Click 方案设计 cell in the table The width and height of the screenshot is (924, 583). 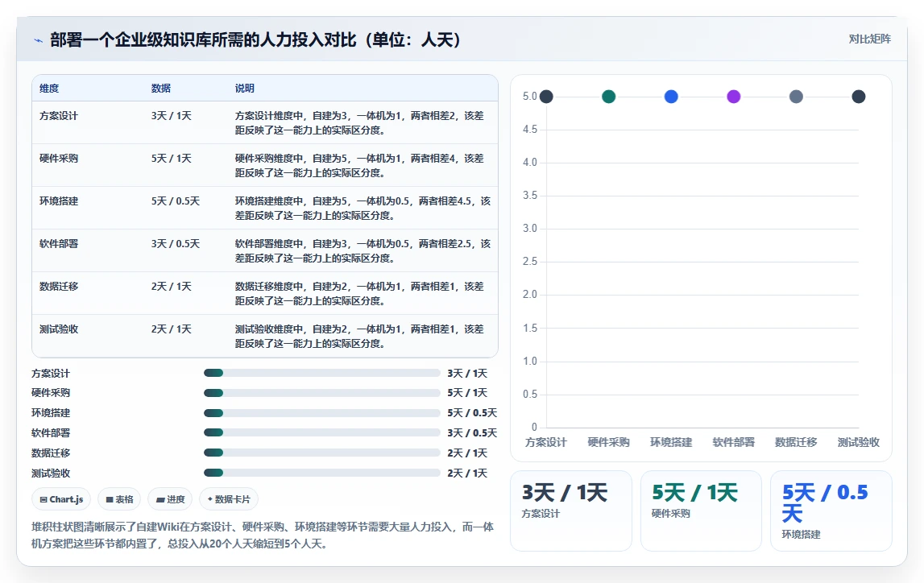pos(58,116)
